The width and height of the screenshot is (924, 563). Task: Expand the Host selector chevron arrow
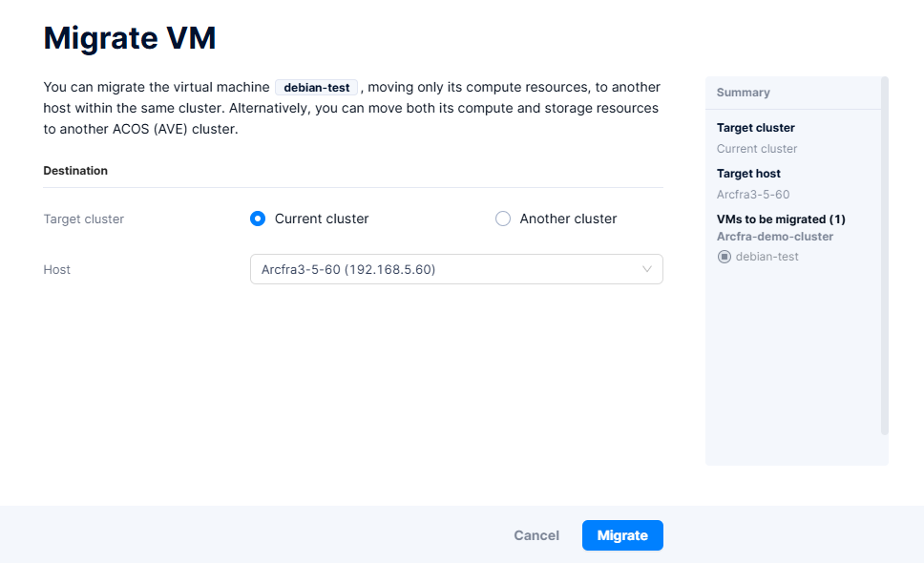click(647, 269)
